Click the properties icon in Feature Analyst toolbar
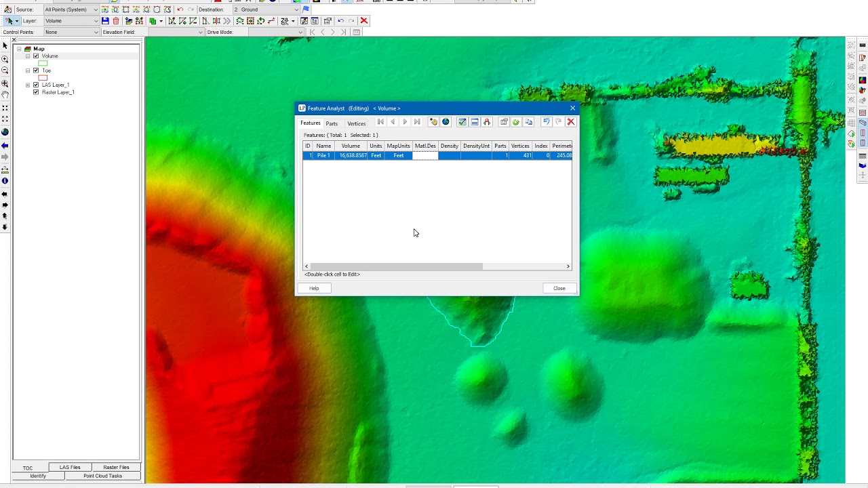The height and width of the screenshot is (488, 868). (x=504, y=122)
